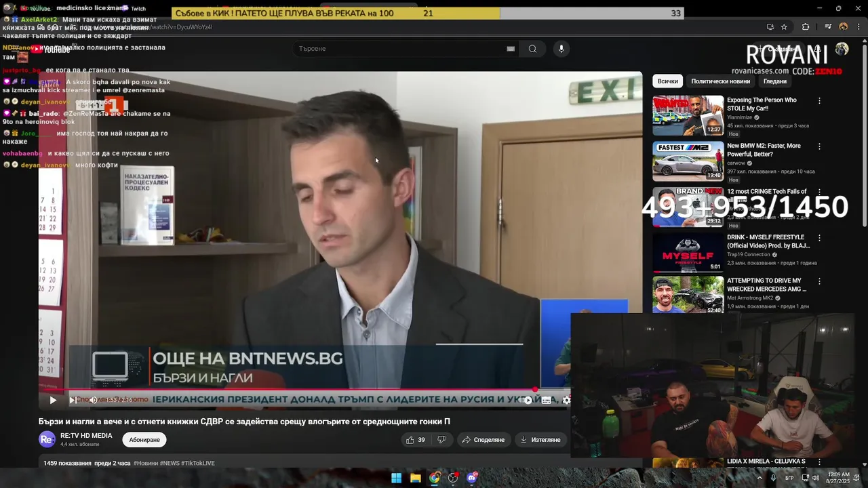Image resolution: width=868 pixels, height=488 pixels.
Task: Open the carwow channel name
Action: pos(736,163)
